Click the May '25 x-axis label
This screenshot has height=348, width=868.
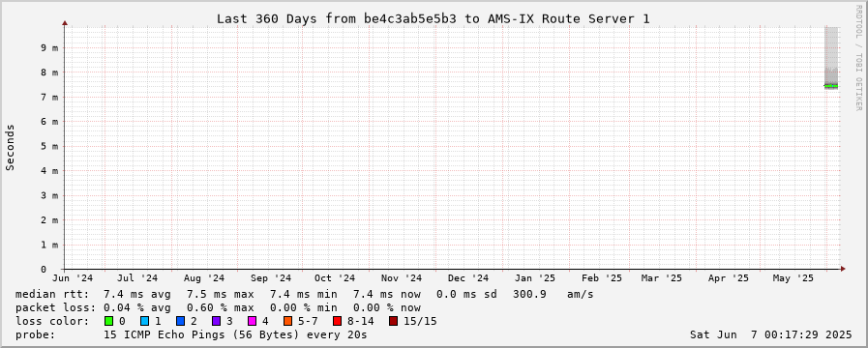(x=793, y=278)
